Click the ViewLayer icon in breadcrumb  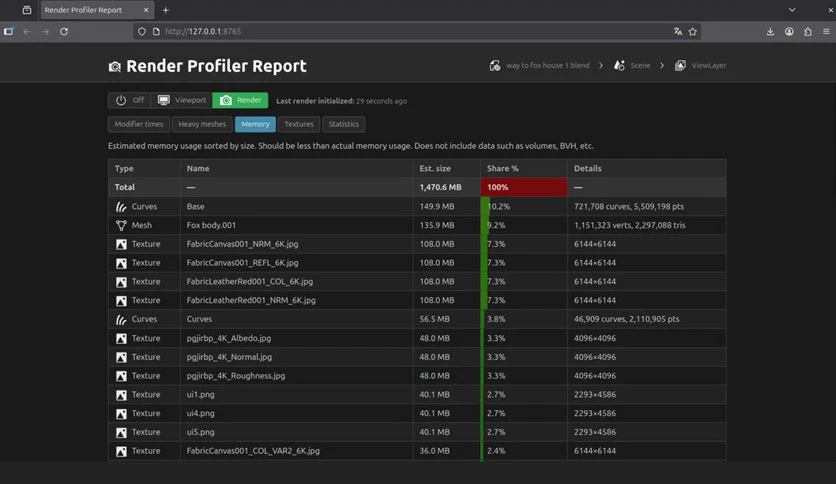point(680,66)
